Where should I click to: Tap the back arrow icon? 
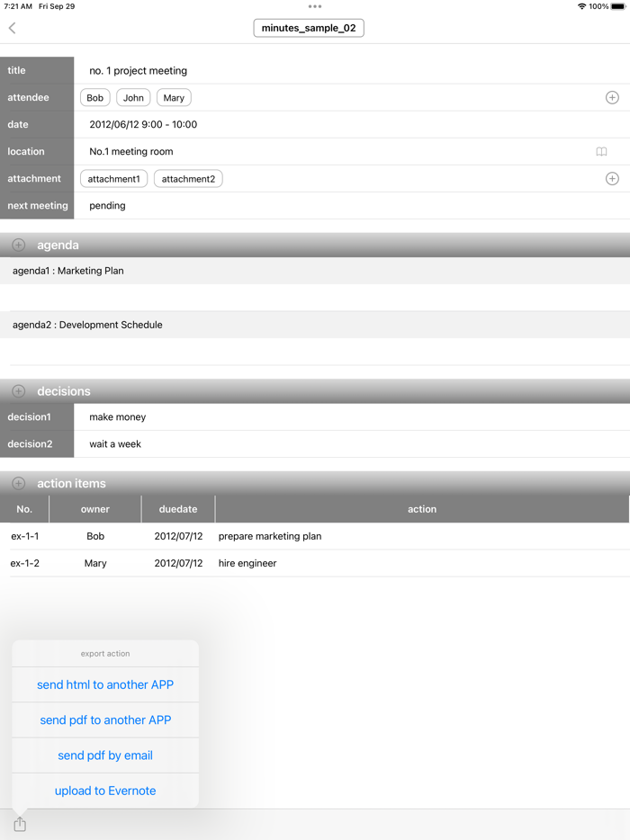point(13,28)
